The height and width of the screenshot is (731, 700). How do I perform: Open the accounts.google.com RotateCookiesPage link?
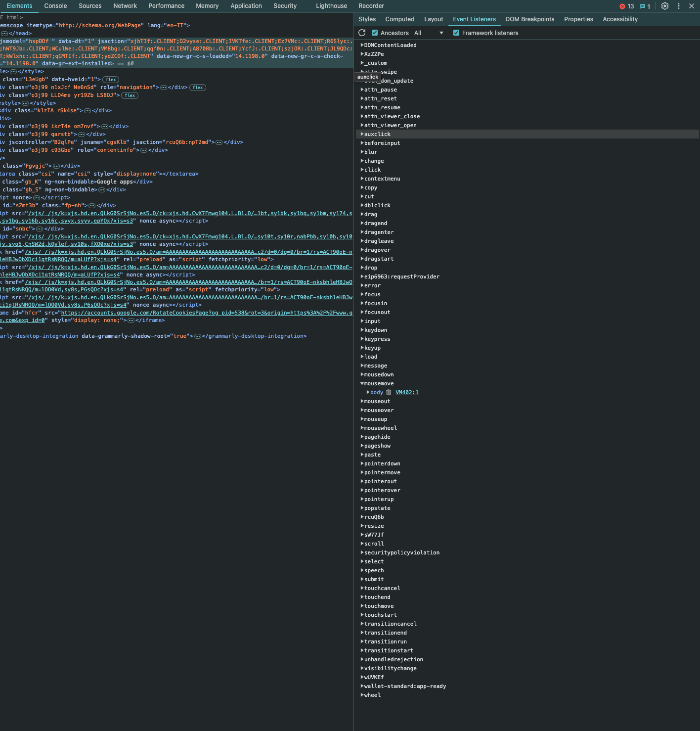pyautogui.click(x=207, y=313)
